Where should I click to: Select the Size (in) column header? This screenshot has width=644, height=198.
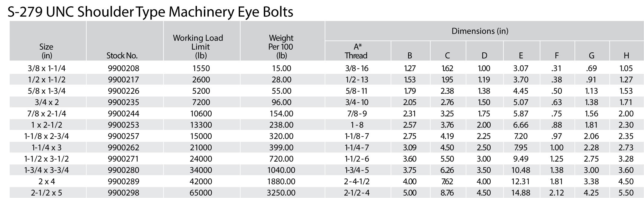46,51
